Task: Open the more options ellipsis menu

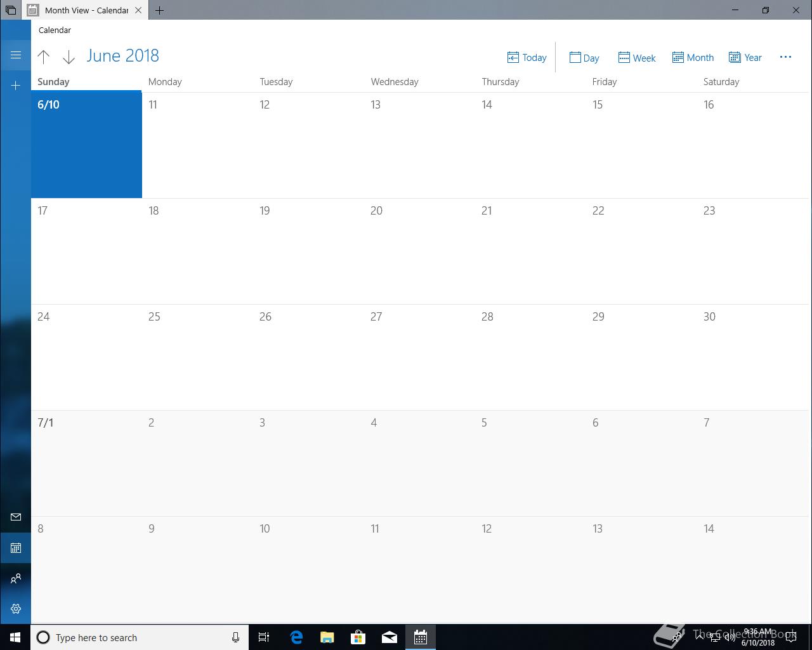Action: tap(785, 57)
